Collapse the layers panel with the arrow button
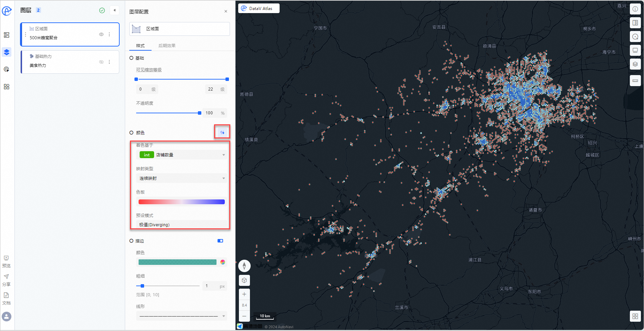 (x=114, y=10)
